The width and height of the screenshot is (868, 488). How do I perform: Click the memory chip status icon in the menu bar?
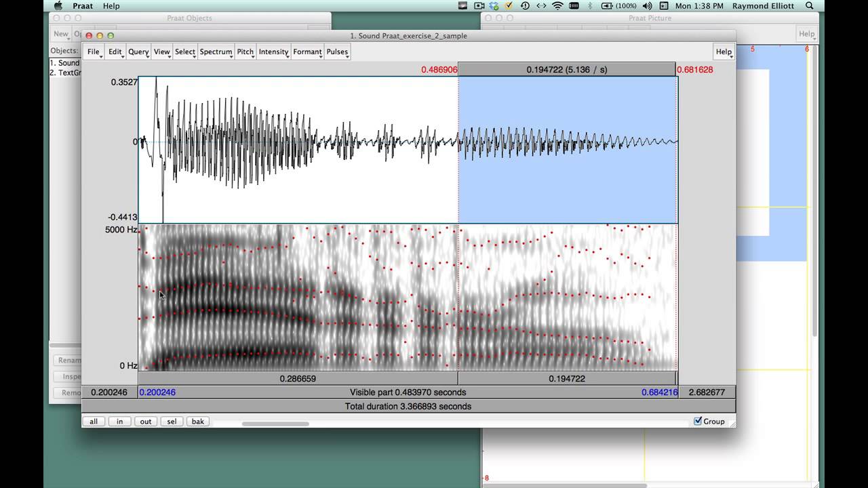[574, 5]
